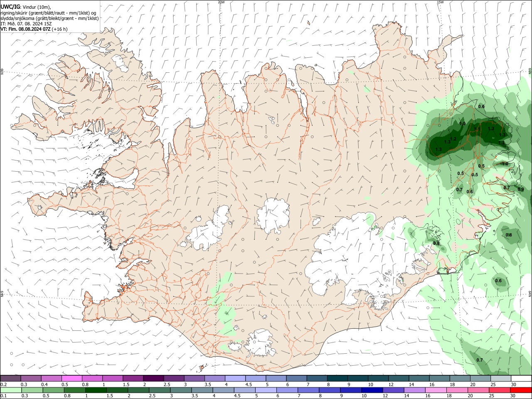Click the 20W longitude label

point(221,2)
